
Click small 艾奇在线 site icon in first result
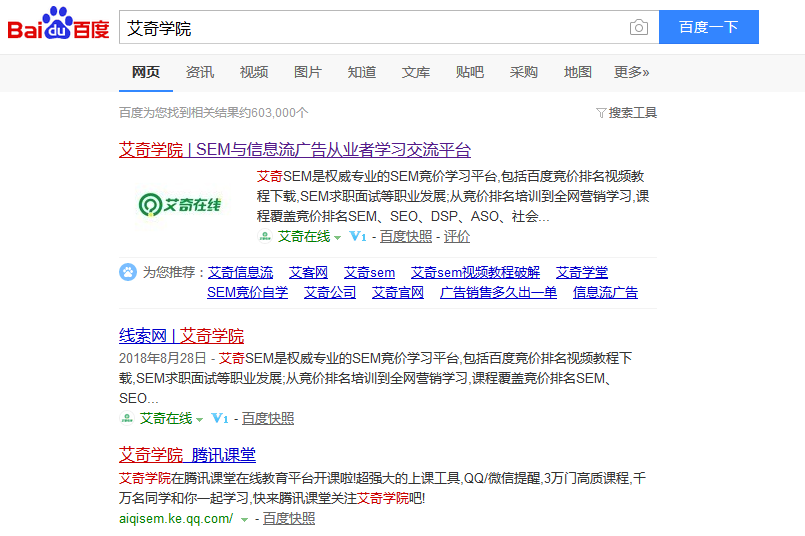pyautogui.click(x=264, y=236)
